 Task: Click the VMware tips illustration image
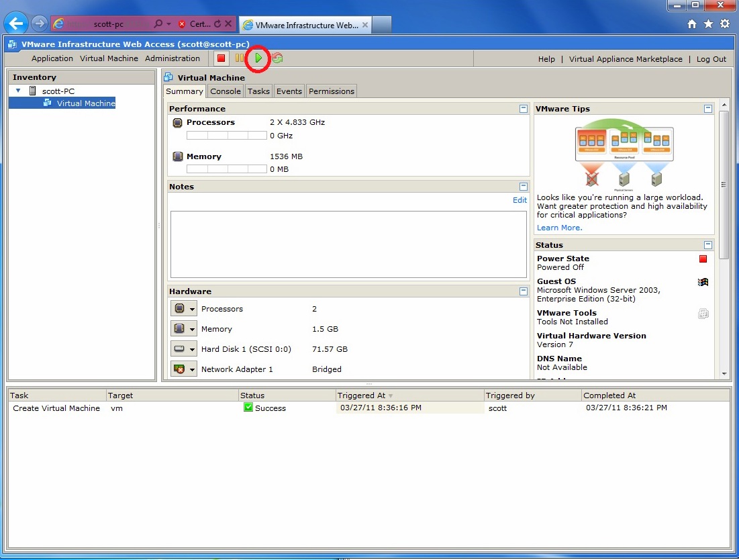click(624, 154)
